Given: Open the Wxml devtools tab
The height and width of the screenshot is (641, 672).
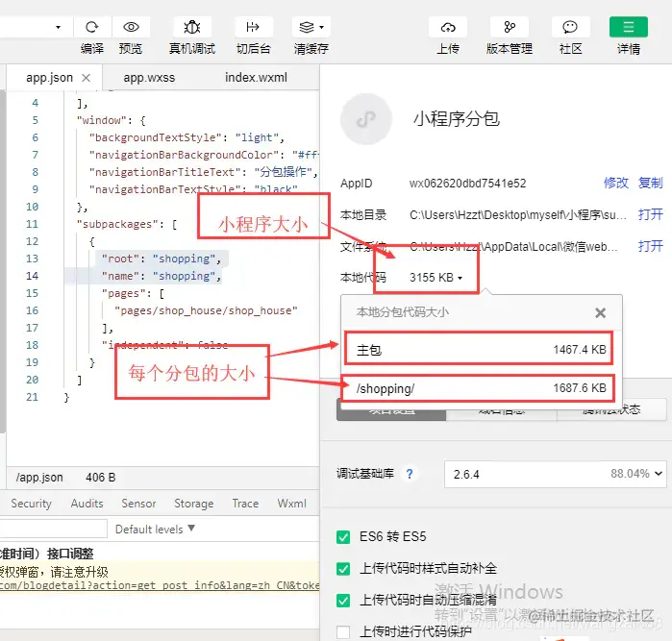Looking at the screenshot, I should (291, 504).
